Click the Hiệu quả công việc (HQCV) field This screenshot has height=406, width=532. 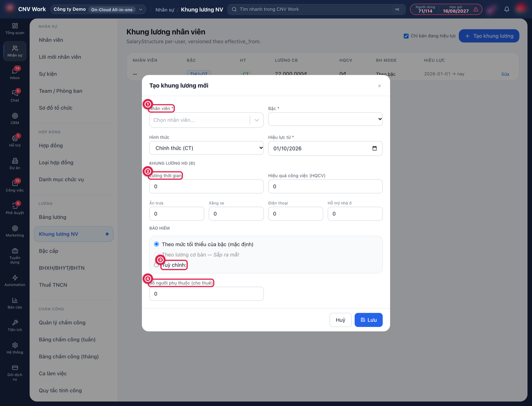[325, 186]
